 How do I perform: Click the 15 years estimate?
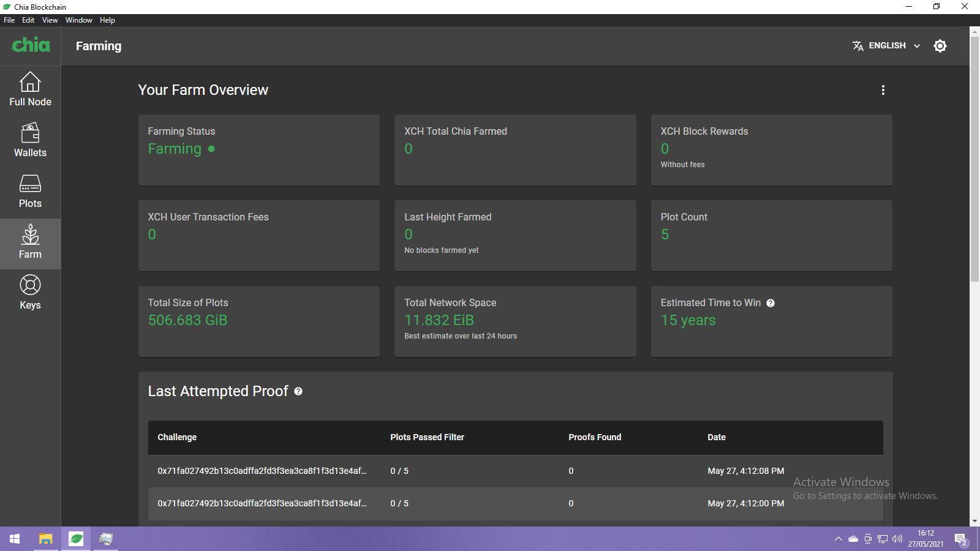[x=688, y=320]
